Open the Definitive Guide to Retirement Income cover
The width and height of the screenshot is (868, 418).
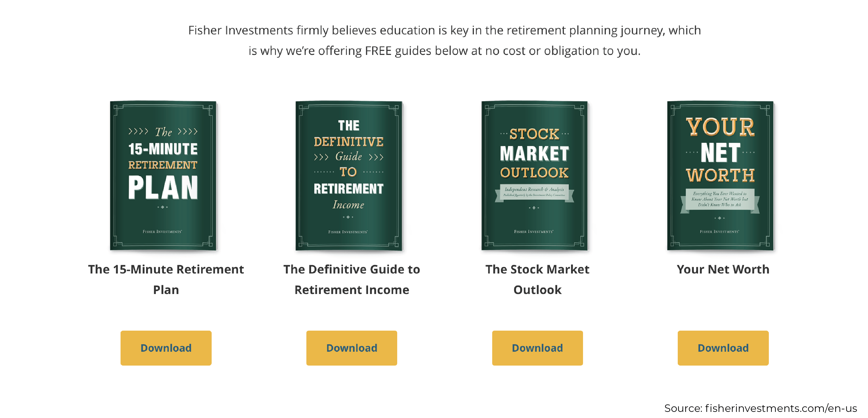coord(349,175)
